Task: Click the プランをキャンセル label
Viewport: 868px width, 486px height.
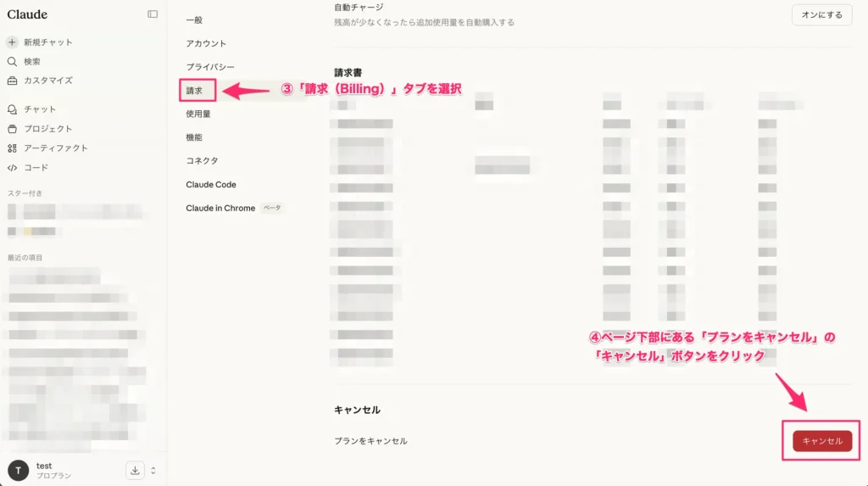Action: point(370,441)
